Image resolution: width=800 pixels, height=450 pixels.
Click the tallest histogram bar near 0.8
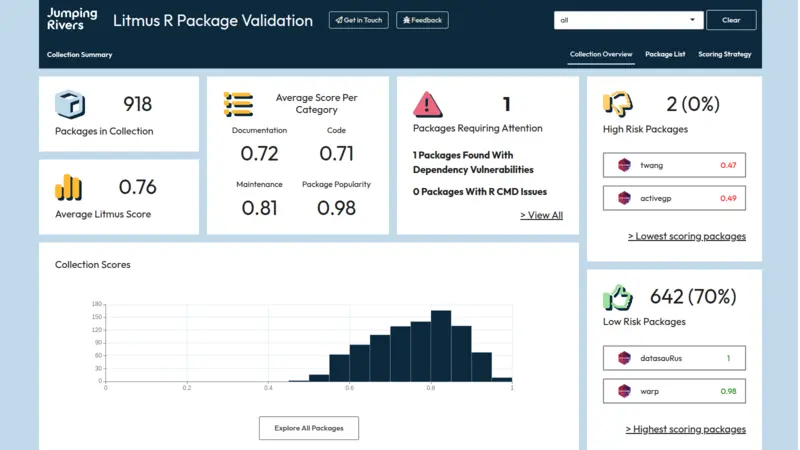coord(441,346)
